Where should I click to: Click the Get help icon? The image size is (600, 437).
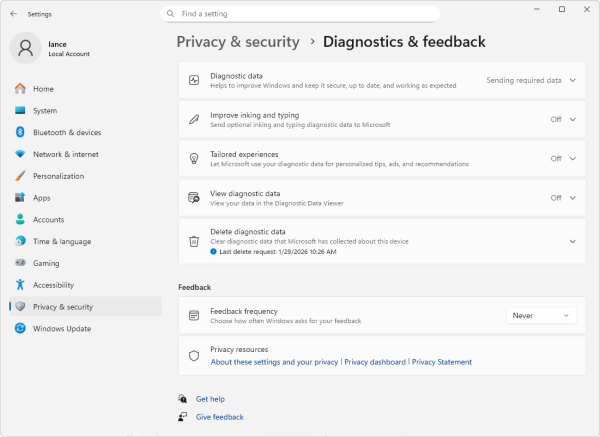pos(183,399)
